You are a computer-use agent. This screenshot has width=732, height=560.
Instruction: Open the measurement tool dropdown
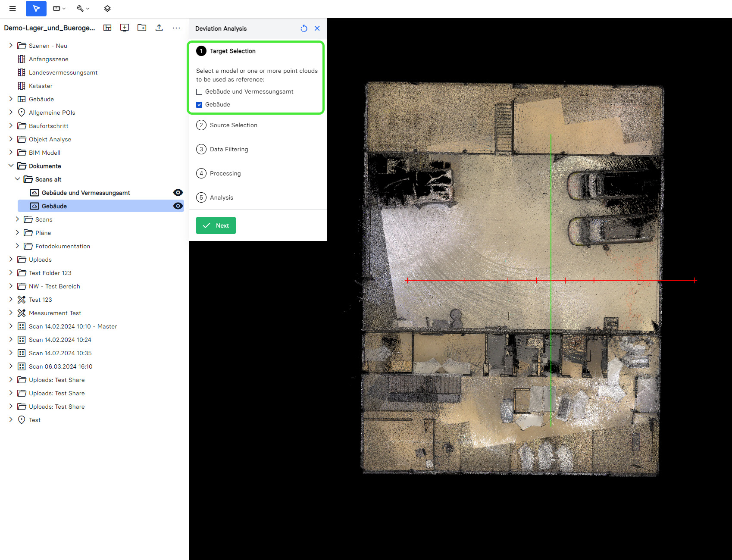(59, 9)
